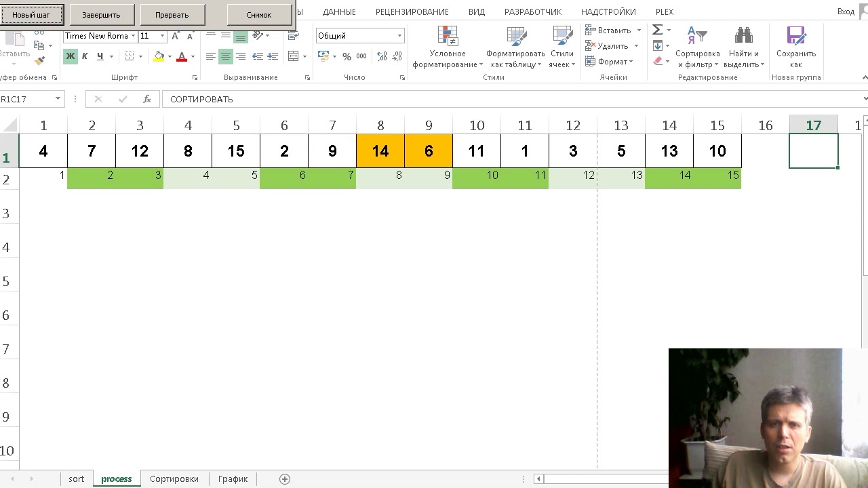The height and width of the screenshot is (488, 868).
Task: Toggle underline formatting (Ч)
Action: (x=100, y=56)
